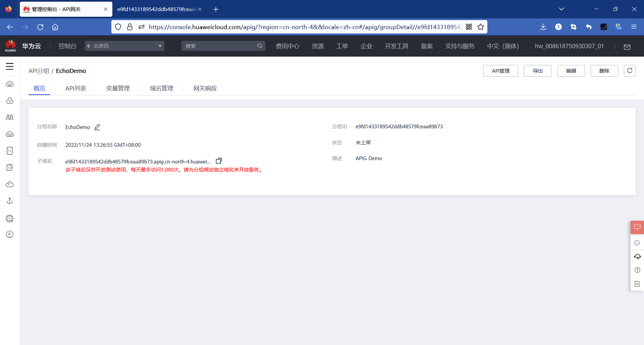This screenshot has width=644, height=345.
Task: Open the 资源 menu
Action: [x=318, y=46]
